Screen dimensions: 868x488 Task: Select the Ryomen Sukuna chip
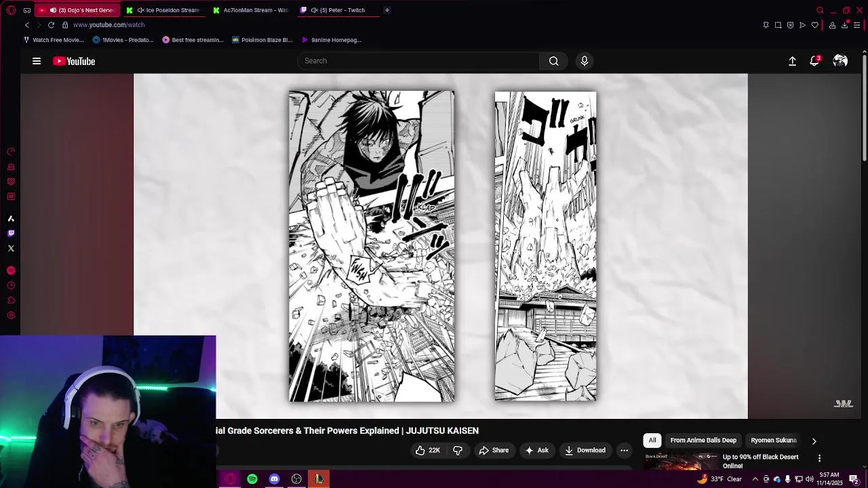pyautogui.click(x=774, y=441)
